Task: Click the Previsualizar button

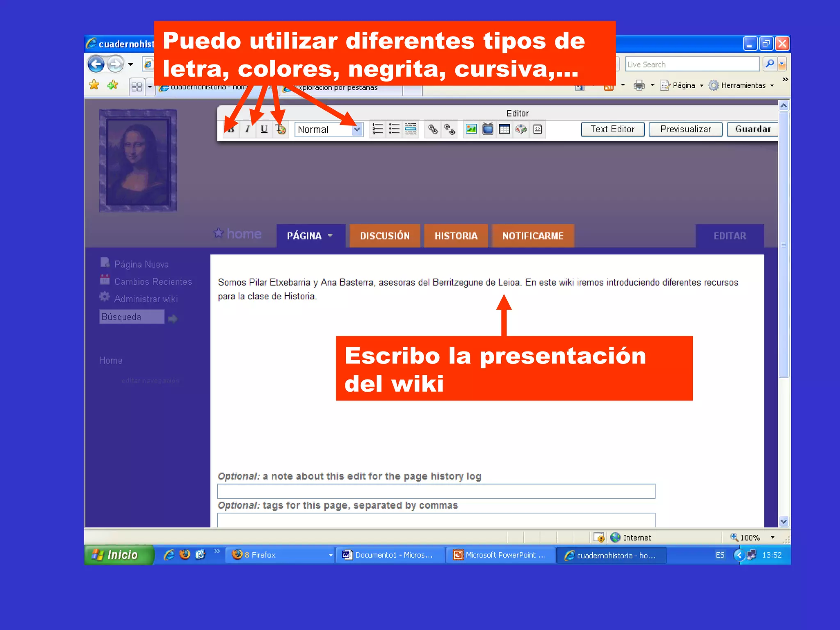Action: 685,129
